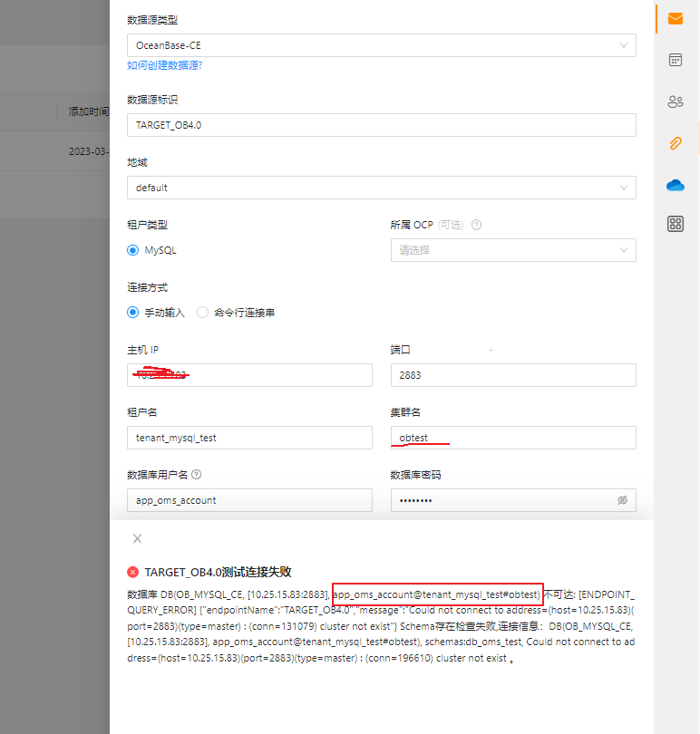Open the calendar icon in right sidebar
Screen dimensions: 700x734
click(x=676, y=60)
